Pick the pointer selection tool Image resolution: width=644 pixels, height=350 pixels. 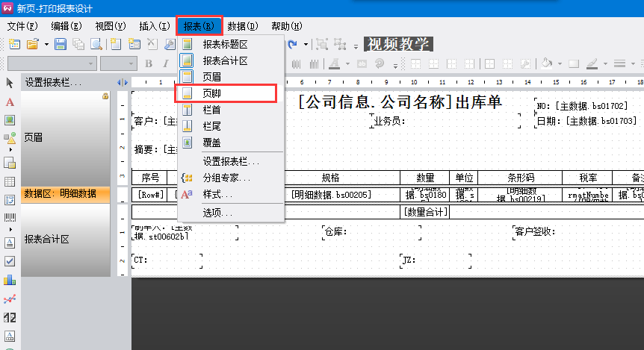coord(10,82)
